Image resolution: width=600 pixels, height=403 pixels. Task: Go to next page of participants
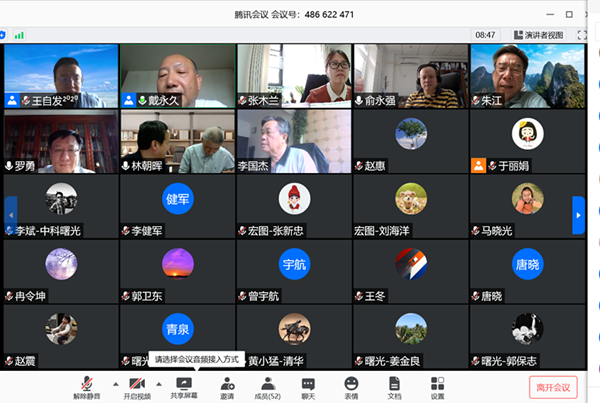(578, 214)
